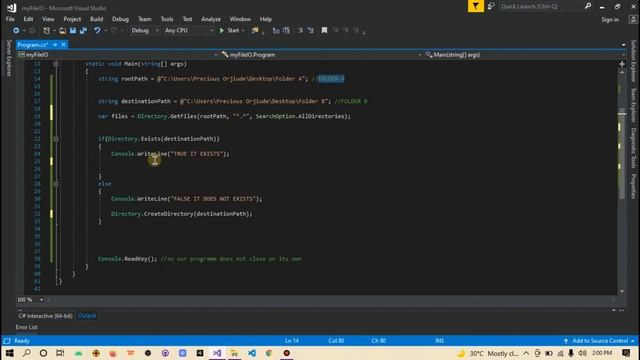Close the Program.cs tab
Viewport: 640px width, 360px height.
pyautogui.click(x=64, y=45)
